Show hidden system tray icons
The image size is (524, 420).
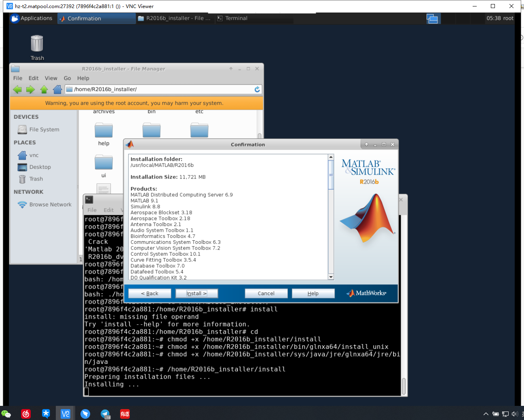point(486,414)
